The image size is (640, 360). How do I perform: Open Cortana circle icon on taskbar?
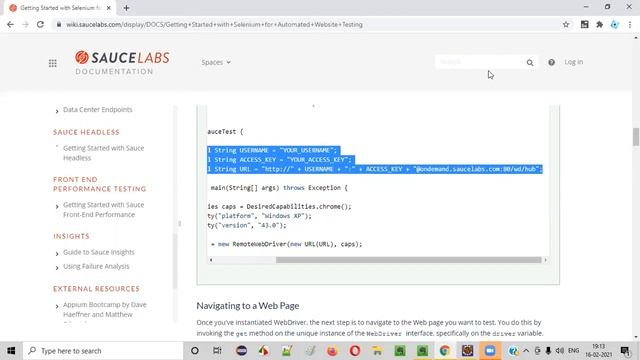pyautogui.click(x=195, y=351)
